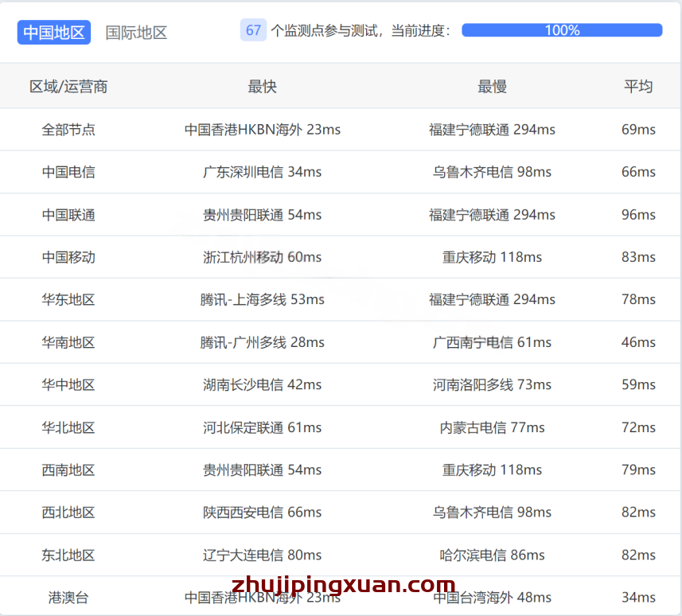This screenshot has width=682, height=616.
Task: Click 82ms average in 东北地区 row
Action: coord(638,555)
